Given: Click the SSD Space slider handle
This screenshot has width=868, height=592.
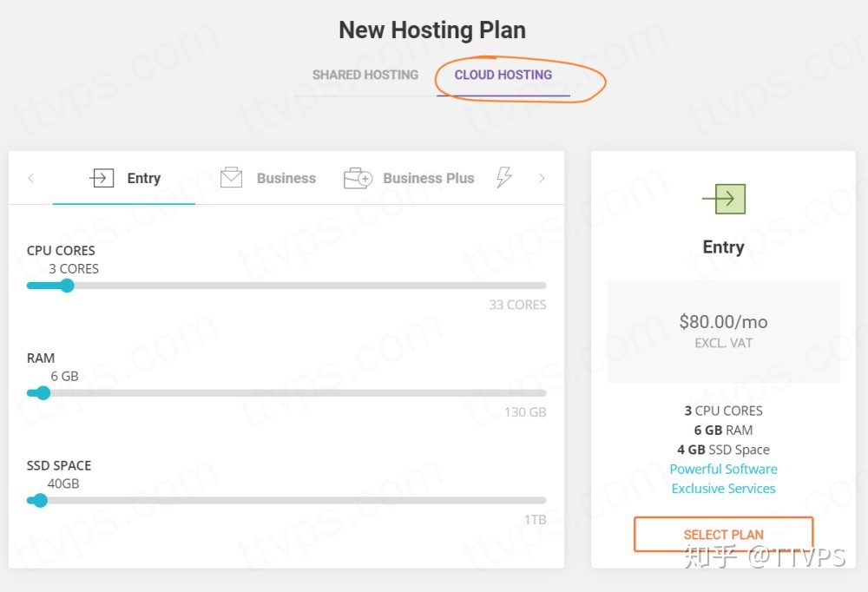Looking at the screenshot, I should pos(40,500).
